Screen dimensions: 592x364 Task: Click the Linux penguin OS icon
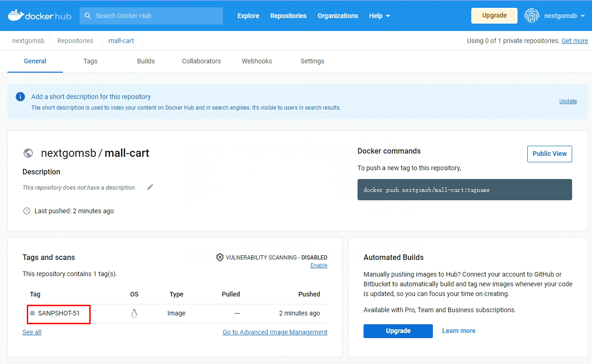134,313
